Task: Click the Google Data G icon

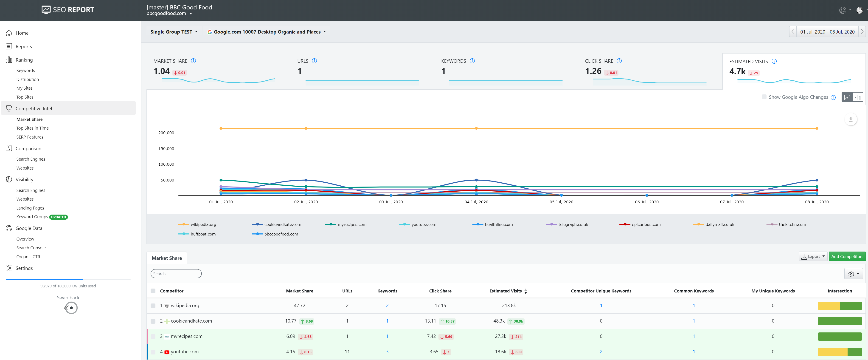Action: point(9,228)
